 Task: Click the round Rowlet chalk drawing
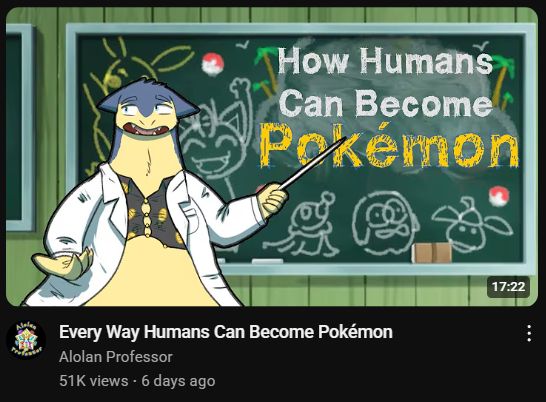pos(385,222)
